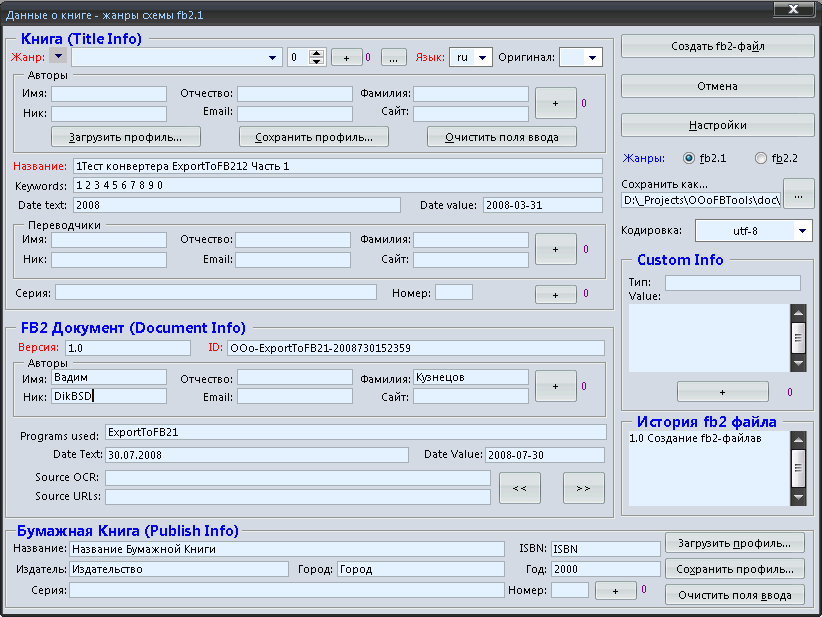Add book author with plus button
Screen dimensions: 822x617
[555, 102]
